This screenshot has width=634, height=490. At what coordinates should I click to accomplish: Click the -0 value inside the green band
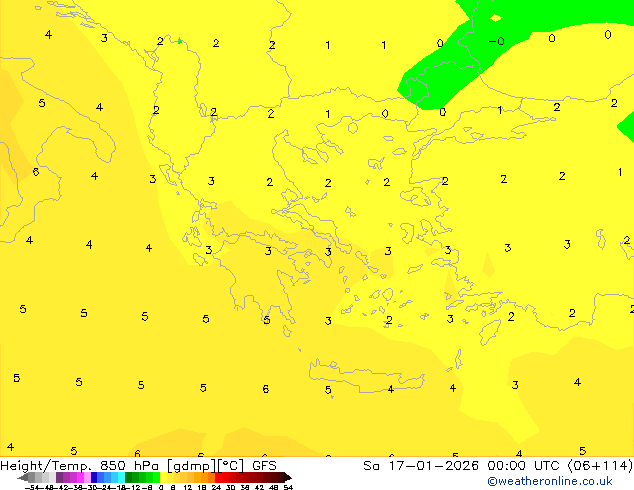(497, 41)
